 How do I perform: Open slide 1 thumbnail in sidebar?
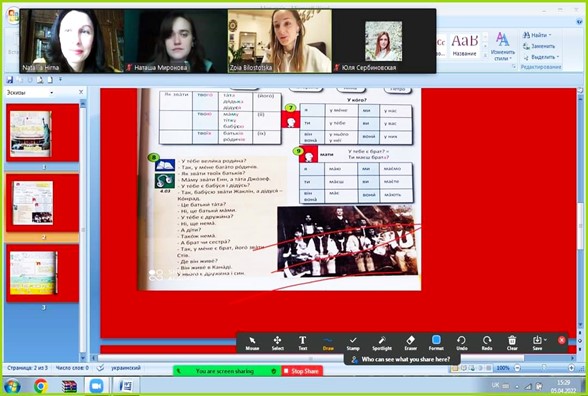pos(43,133)
